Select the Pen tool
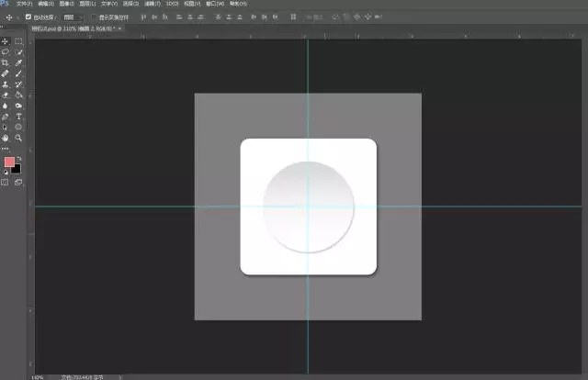 [6, 117]
